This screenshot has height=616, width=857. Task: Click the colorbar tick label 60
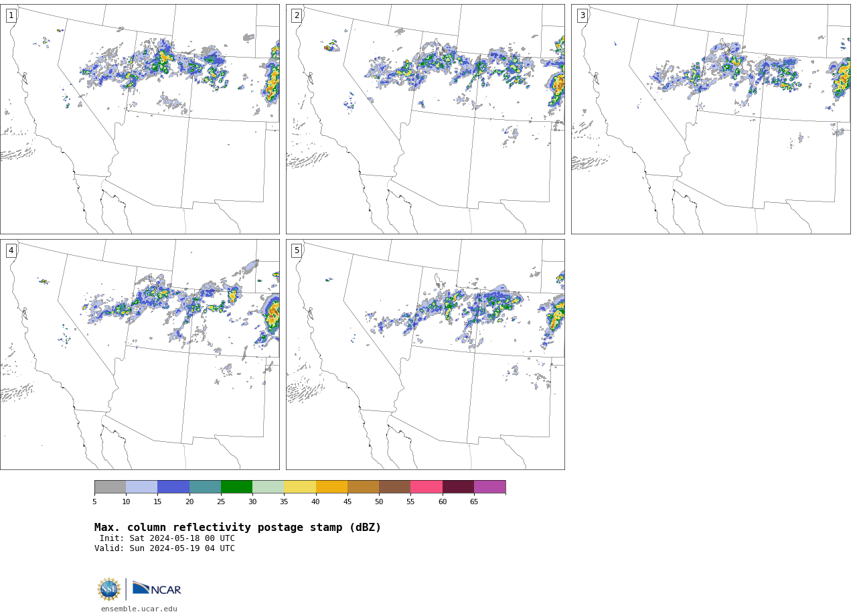click(x=443, y=502)
